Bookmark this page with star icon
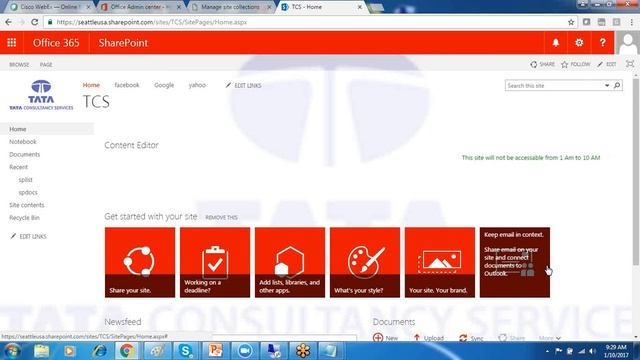Viewport: 640px width, 360px height. click(x=571, y=22)
